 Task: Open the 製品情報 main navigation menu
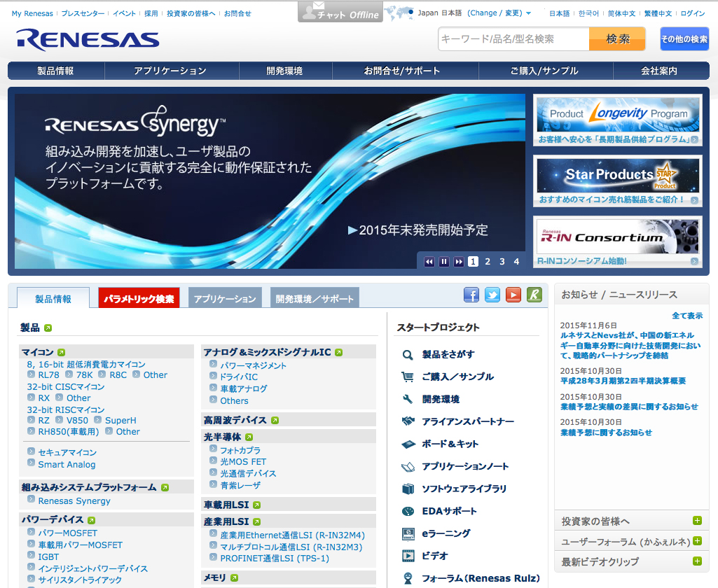point(56,71)
